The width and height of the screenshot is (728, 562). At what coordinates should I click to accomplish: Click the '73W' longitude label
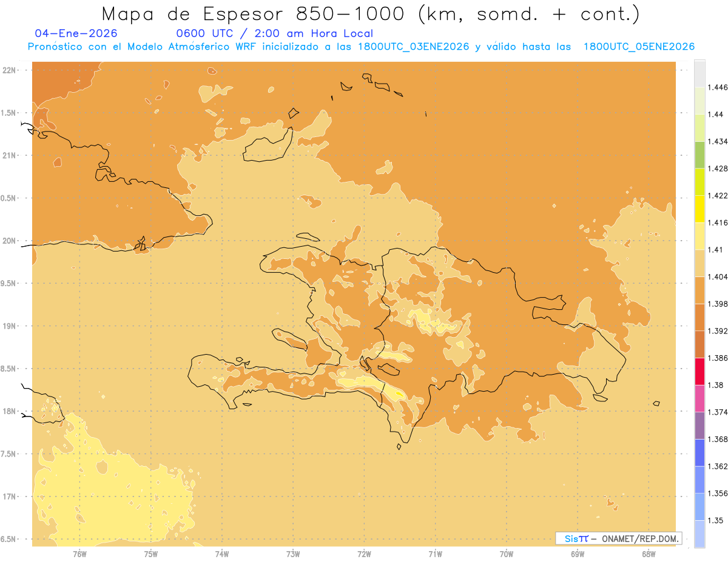(x=293, y=554)
